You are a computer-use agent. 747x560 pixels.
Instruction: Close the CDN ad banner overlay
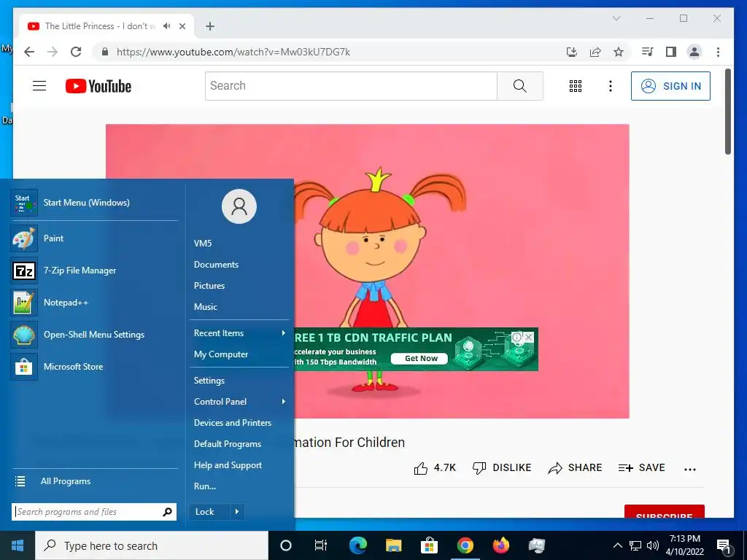coord(529,337)
